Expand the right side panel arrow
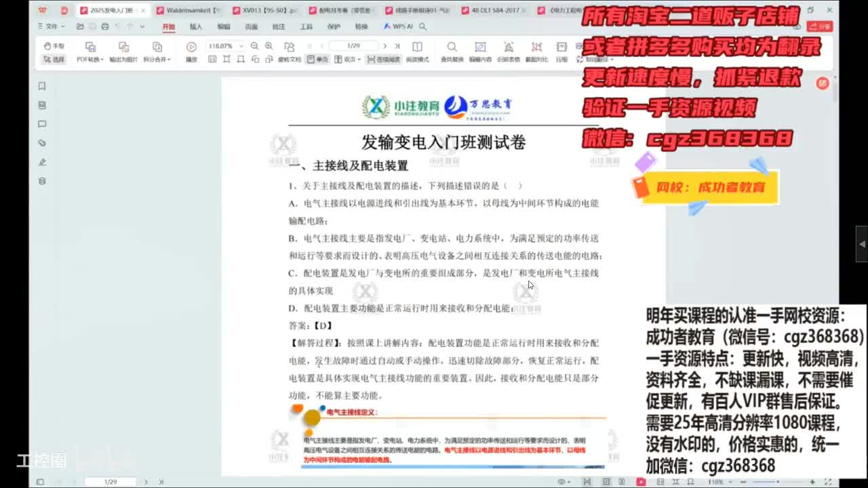This screenshot has width=868, height=488. (862, 243)
